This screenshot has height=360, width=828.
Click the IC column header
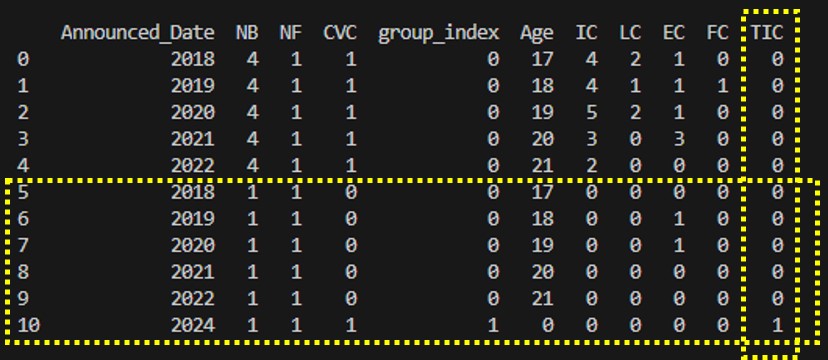(587, 33)
